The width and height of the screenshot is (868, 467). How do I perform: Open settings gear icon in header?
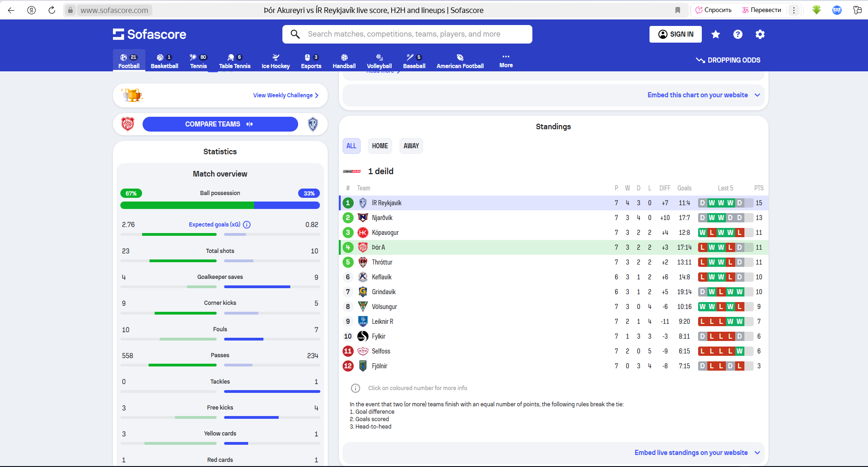click(x=760, y=34)
